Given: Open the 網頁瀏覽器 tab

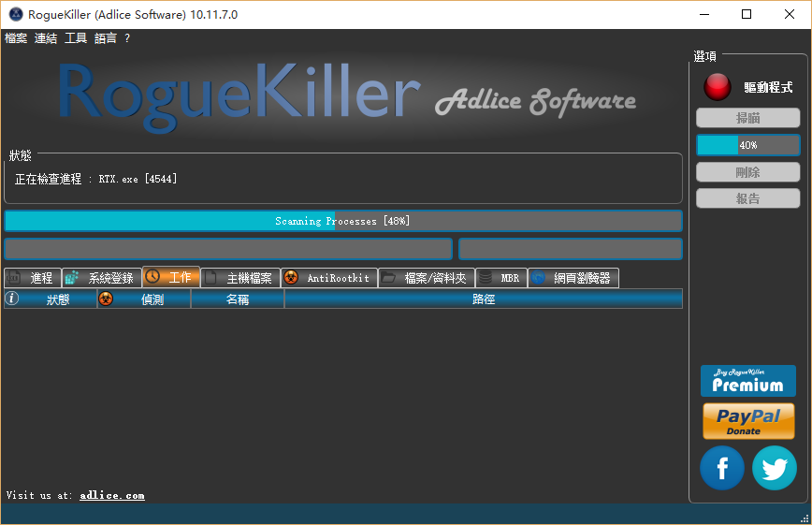Looking at the screenshot, I should [573, 278].
